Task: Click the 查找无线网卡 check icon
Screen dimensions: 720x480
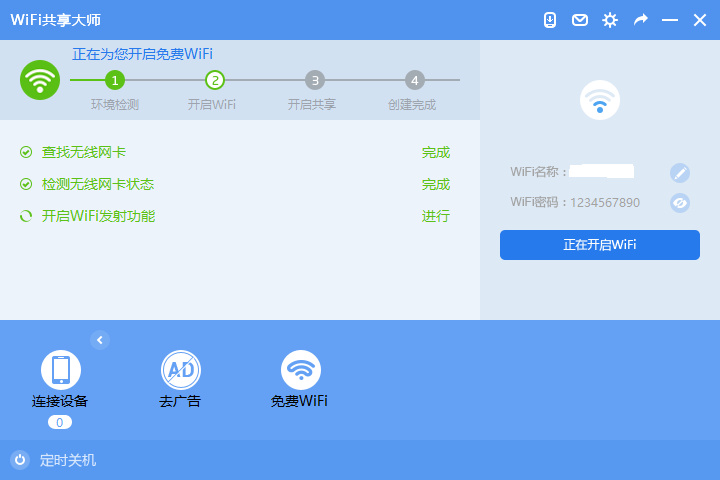Action: click(x=26, y=152)
